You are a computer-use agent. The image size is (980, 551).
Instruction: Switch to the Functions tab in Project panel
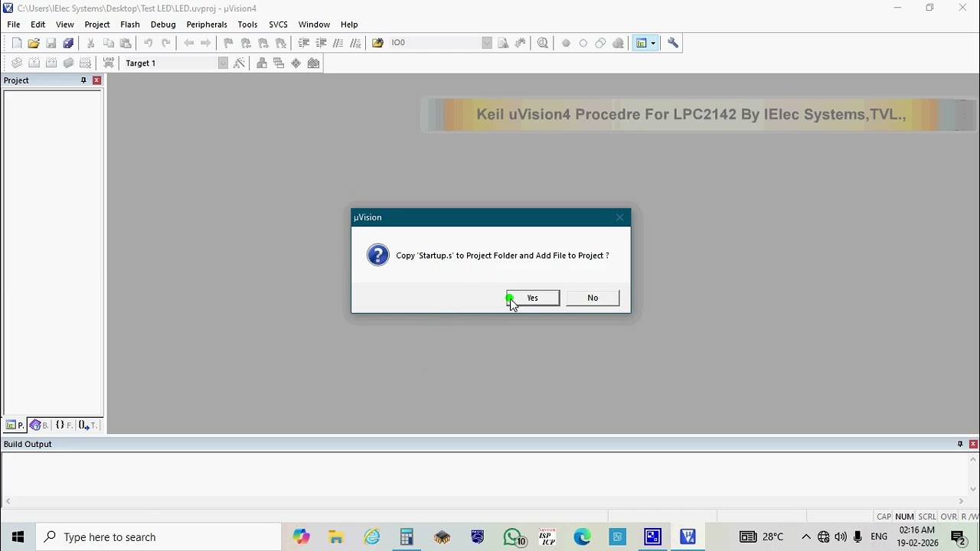pyautogui.click(x=64, y=425)
